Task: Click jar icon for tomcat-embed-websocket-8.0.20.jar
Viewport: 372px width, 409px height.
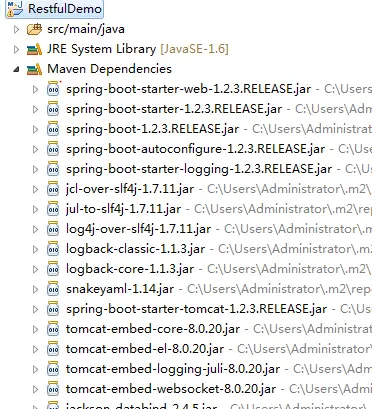Action: tap(53, 389)
